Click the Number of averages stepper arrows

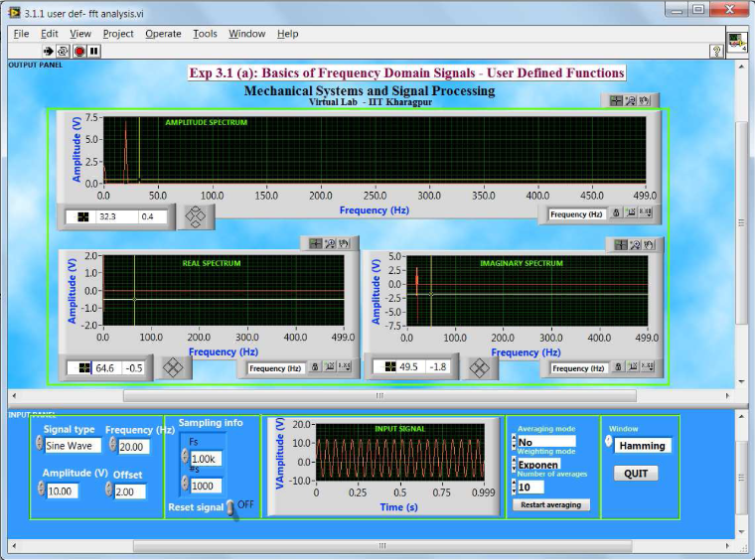pyautogui.click(x=514, y=487)
